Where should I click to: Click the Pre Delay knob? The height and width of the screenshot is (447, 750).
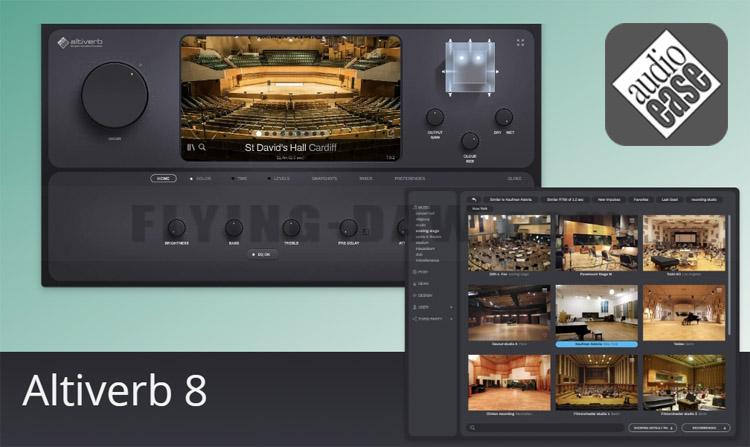348,228
